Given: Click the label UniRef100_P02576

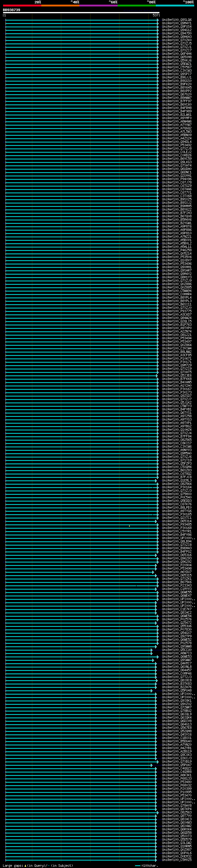Looking at the screenshot, I should click(x=176, y=619).
